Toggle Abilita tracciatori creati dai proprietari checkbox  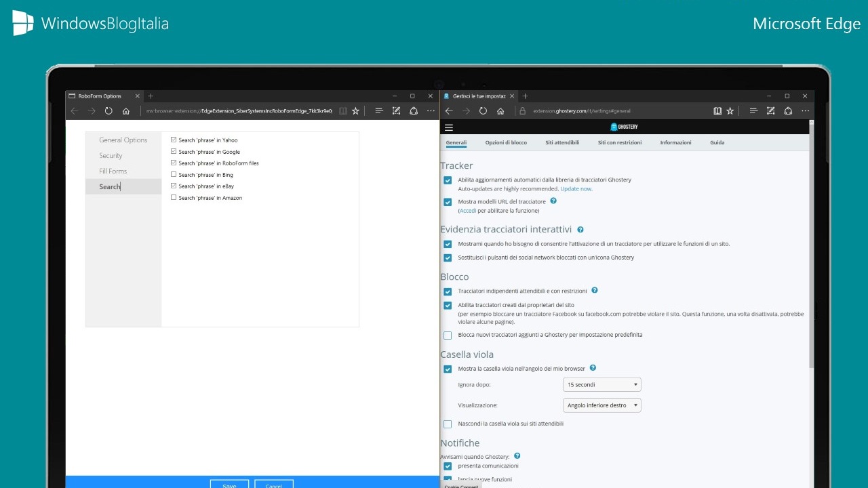(x=448, y=306)
